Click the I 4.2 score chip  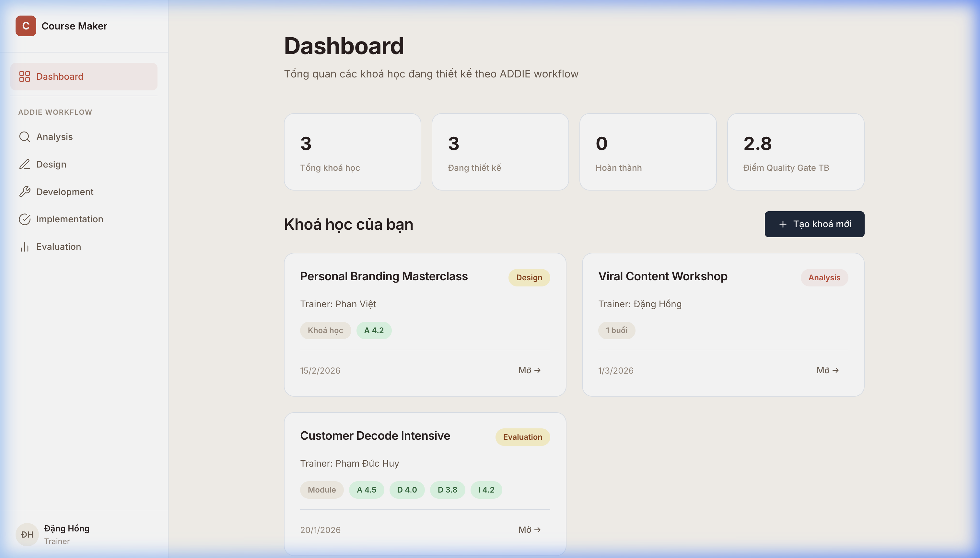click(x=486, y=490)
